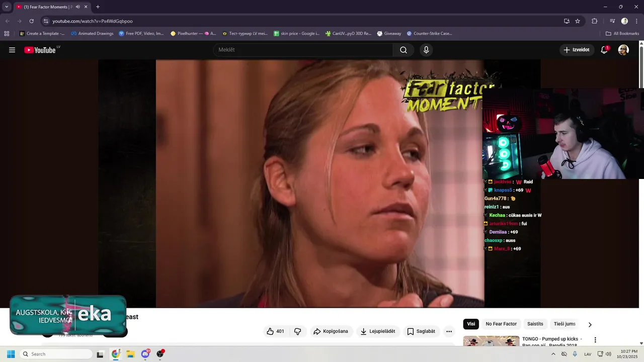Open CanUV...pyD 30D Re... bookmark

[348, 34]
